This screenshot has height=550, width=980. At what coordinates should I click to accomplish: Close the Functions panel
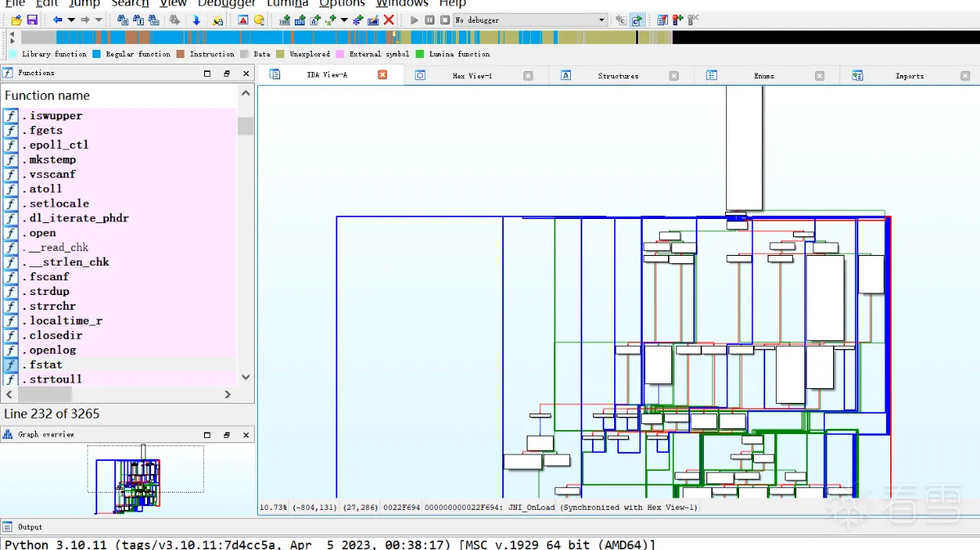pos(247,73)
